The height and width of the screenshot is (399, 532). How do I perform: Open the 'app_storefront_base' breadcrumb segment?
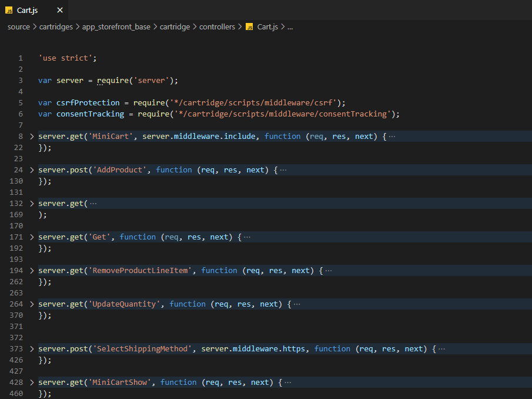116,27
